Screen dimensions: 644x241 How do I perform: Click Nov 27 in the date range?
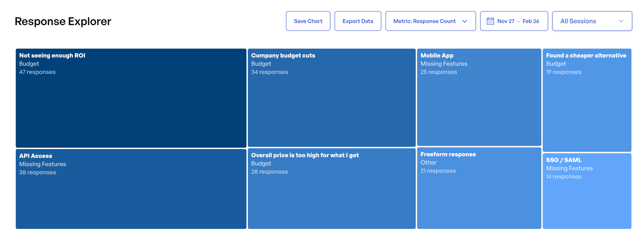coord(505,21)
